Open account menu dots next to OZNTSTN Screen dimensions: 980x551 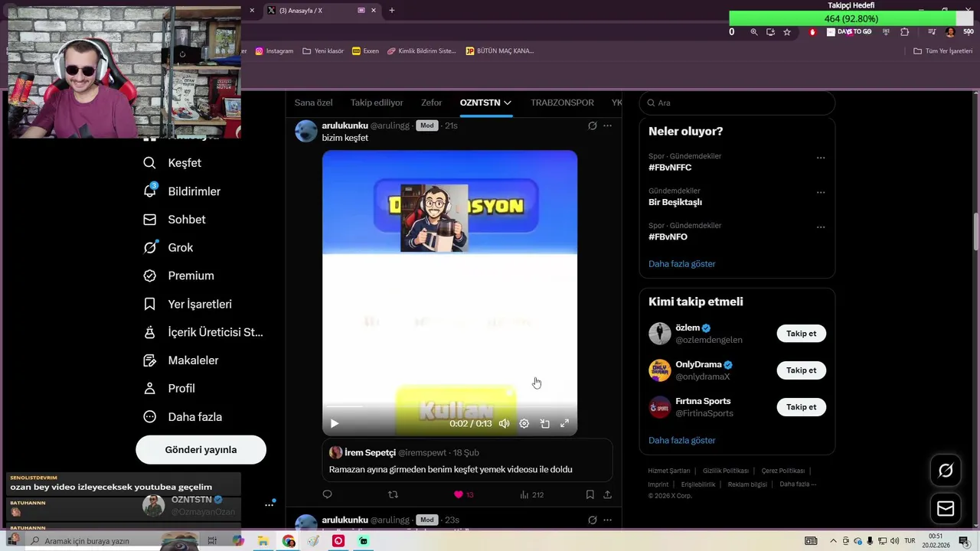pos(269,505)
